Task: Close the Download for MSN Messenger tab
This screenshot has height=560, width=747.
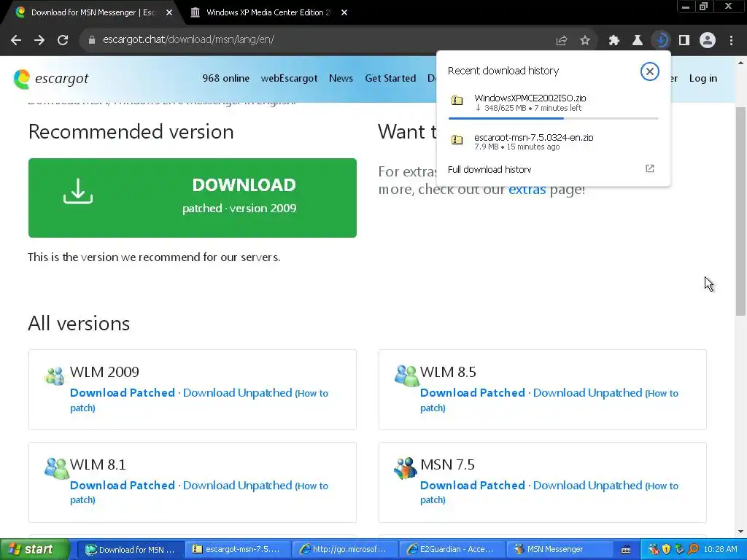Action: pos(169,13)
